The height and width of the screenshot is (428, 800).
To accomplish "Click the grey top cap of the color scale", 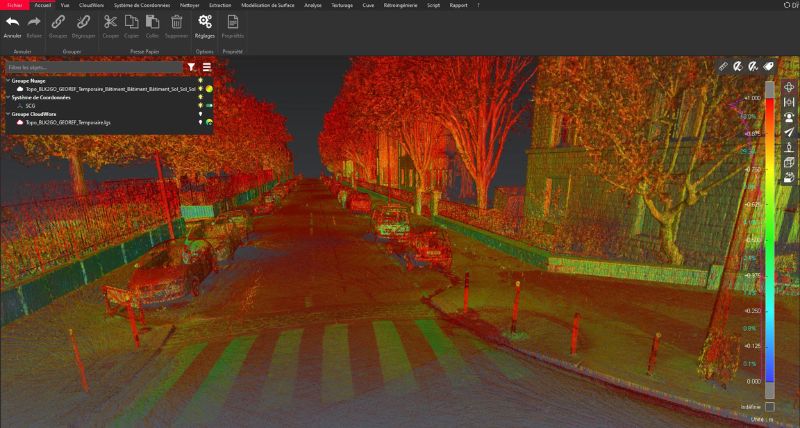I will (x=769, y=89).
